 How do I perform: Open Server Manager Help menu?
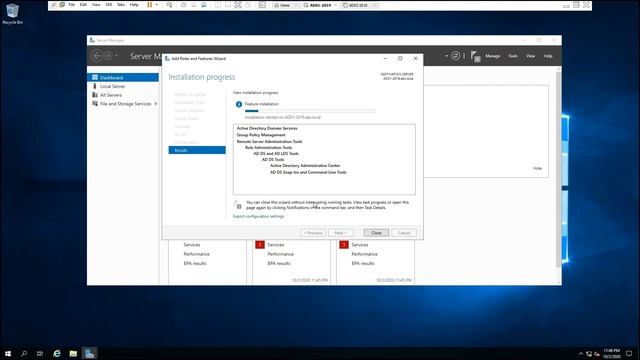pyautogui.click(x=548, y=56)
